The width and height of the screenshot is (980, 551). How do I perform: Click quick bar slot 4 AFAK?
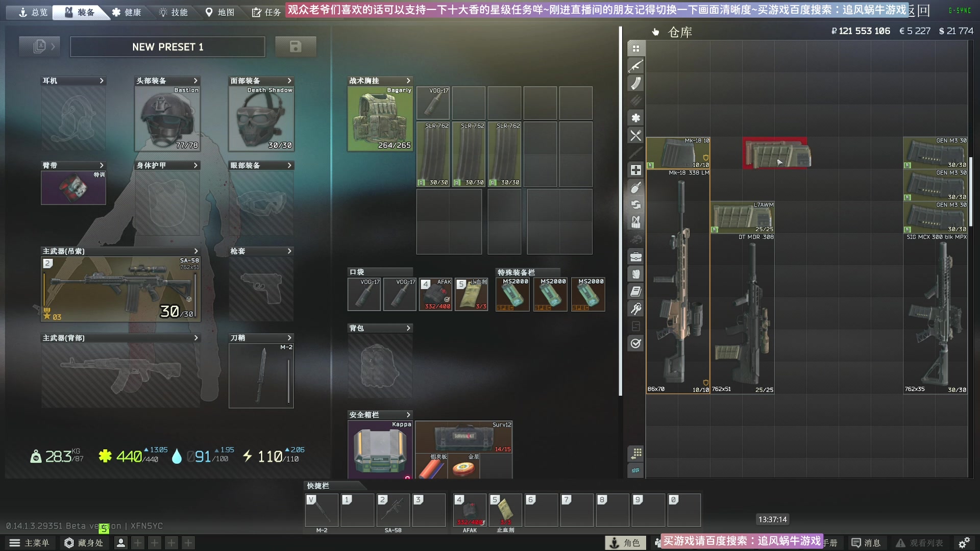point(470,510)
